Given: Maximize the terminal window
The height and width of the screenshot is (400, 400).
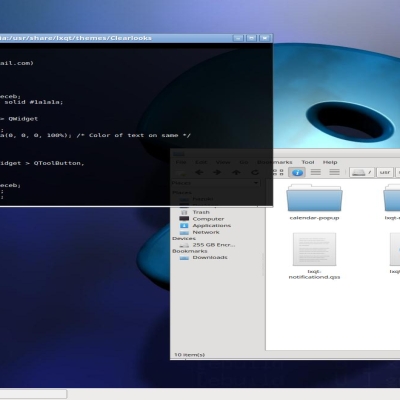Looking at the screenshot, I should [x=251, y=38].
